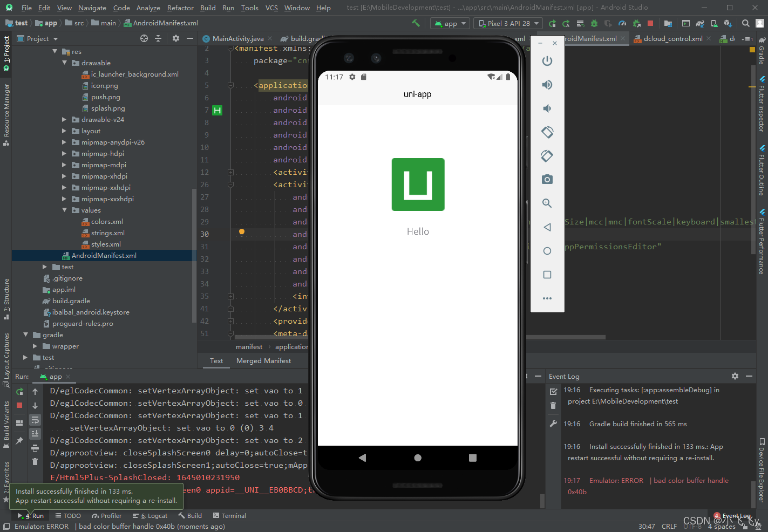Viewport: 768px width, 532px height.
Task: Expand the drawable-v24 folder
Action: click(x=64, y=119)
